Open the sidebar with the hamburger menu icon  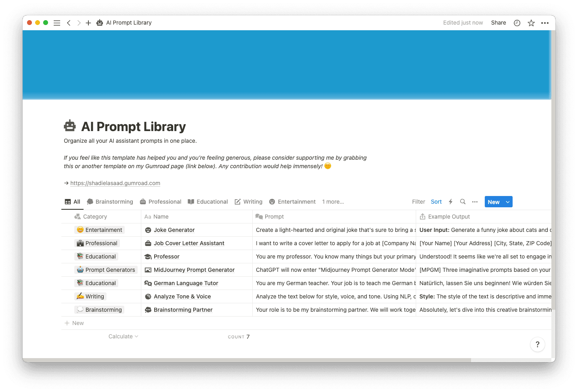click(57, 23)
